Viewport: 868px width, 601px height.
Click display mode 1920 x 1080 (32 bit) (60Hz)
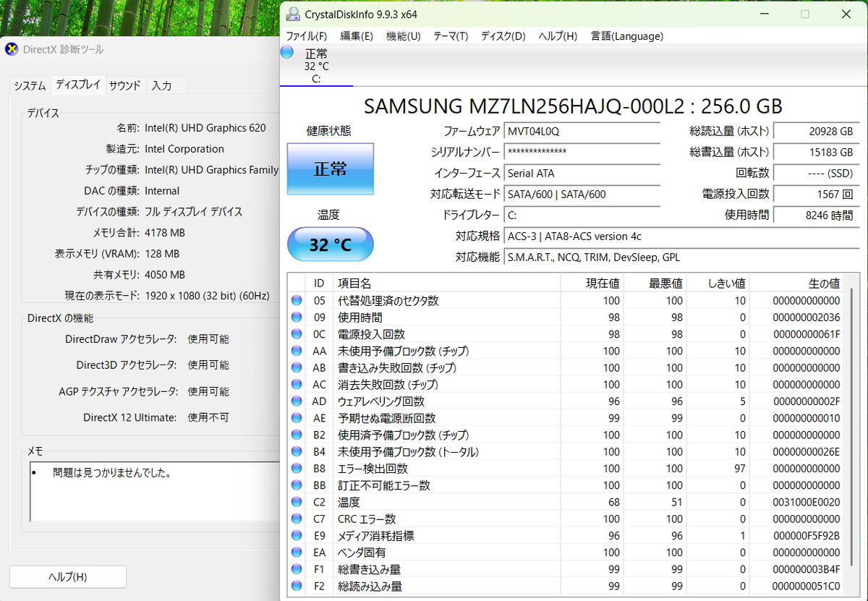(x=207, y=296)
